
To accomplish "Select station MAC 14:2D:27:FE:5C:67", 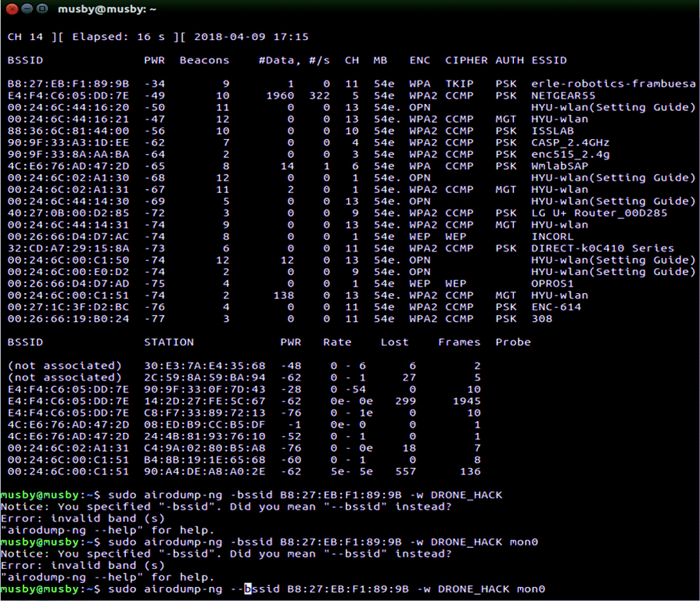I will click(204, 401).
